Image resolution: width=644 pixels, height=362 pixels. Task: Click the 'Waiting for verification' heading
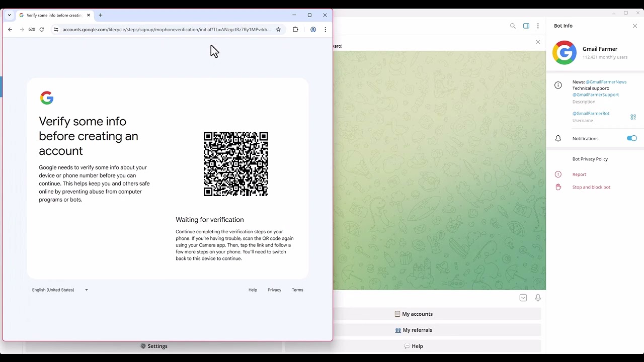coord(210,220)
